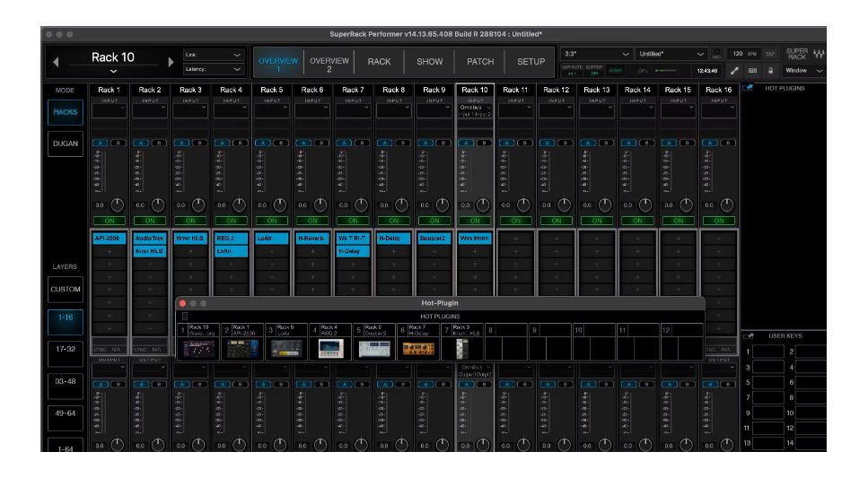The width and height of the screenshot is (868, 478).
Task: Click the Waves logo icon
Action: pyautogui.click(x=819, y=54)
